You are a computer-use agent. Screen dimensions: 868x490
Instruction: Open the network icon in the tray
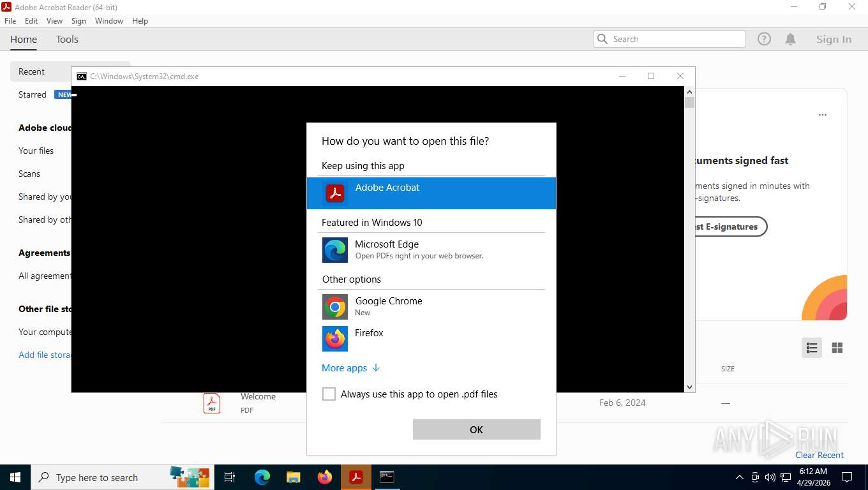click(x=786, y=477)
